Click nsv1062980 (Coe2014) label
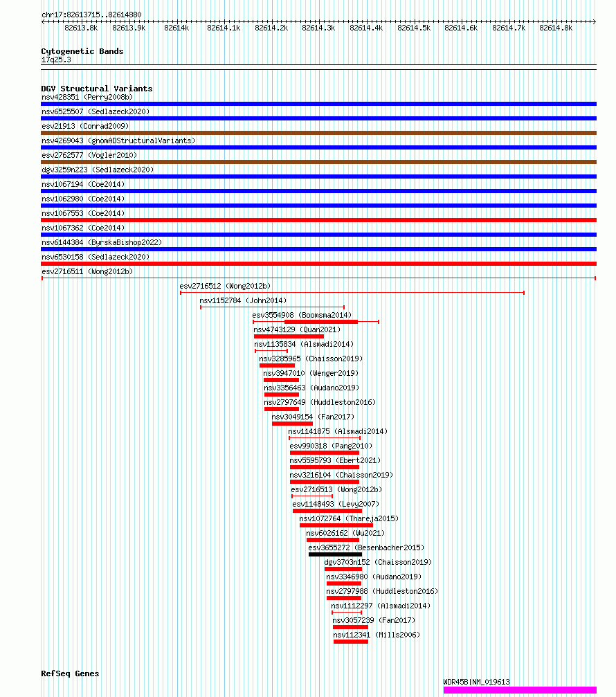The image size is (616, 697). tap(83, 199)
